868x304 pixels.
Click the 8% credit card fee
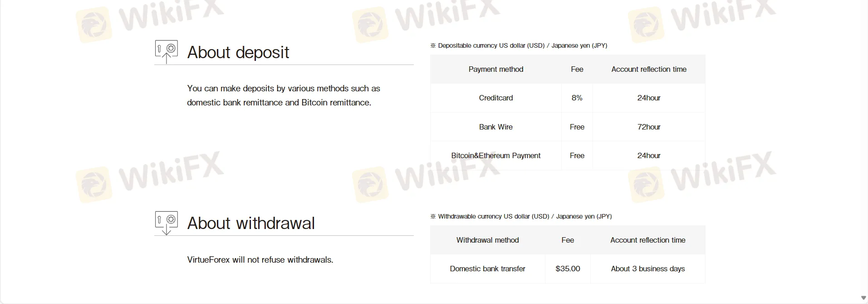577,98
